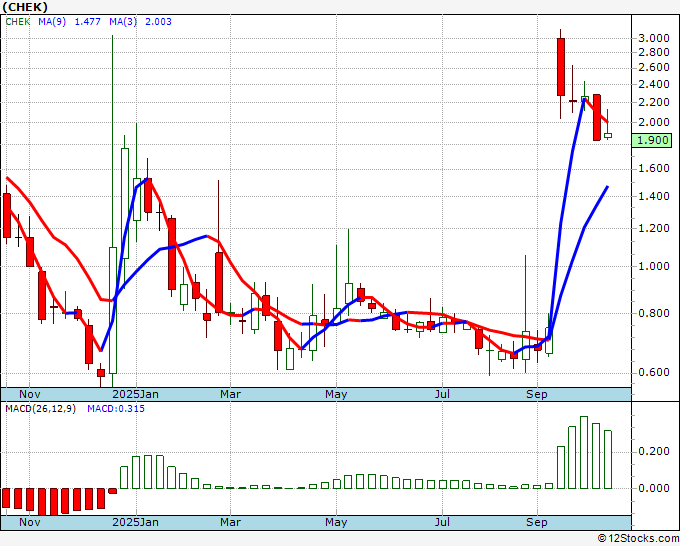Click the 1.200 price axis label
Screen dimensions: 680x546
coord(654,228)
